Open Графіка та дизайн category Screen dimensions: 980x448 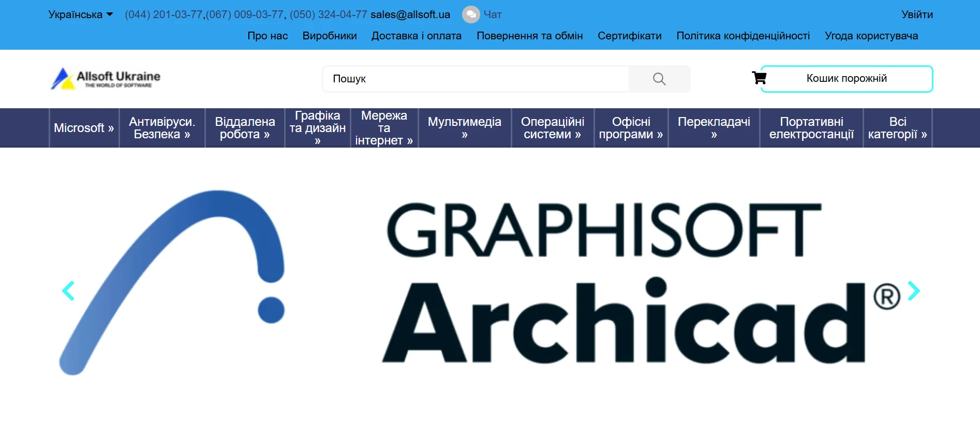[317, 128]
